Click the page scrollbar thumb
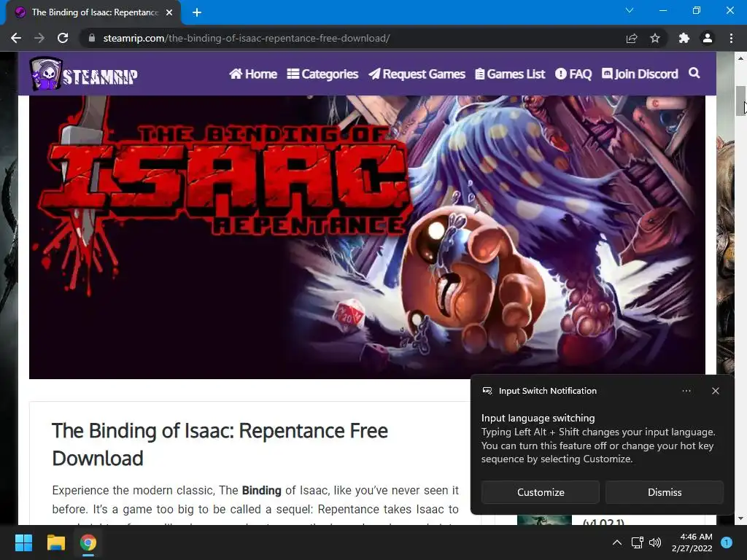This screenshot has height=560, width=747. 741,101
